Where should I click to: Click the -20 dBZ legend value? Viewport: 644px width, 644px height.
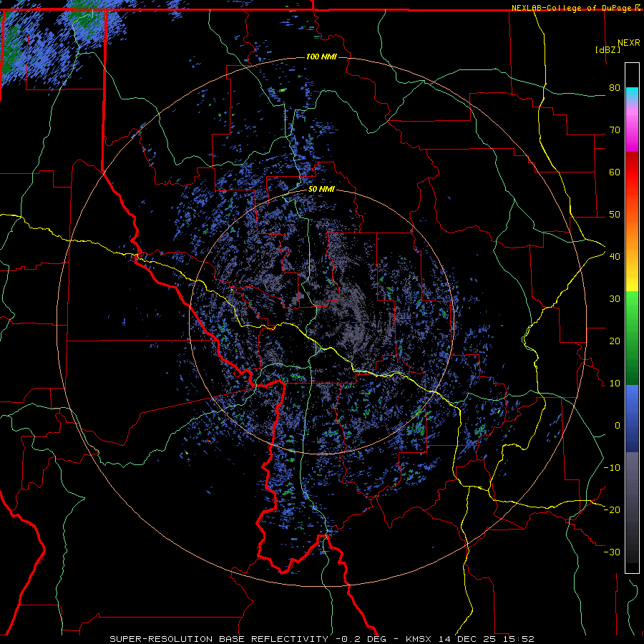click(x=612, y=509)
